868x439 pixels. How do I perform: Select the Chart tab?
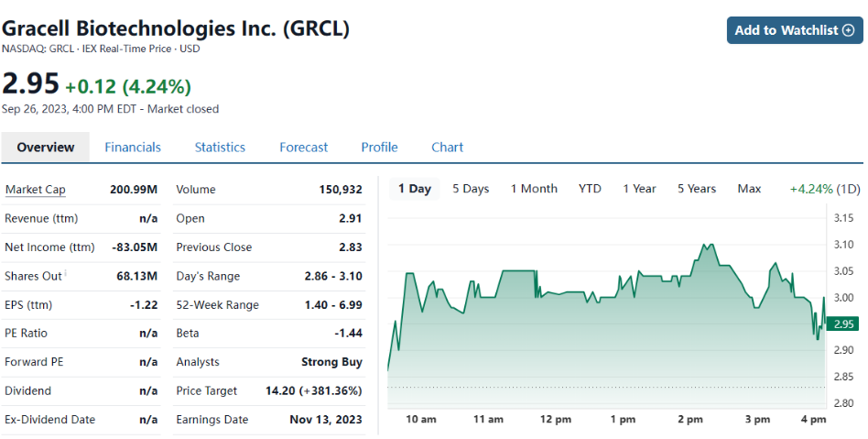tap(447, 147)
